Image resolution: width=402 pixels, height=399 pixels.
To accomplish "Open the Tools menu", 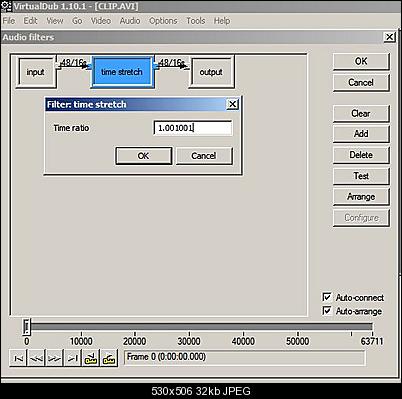I will tap(195, 21).
